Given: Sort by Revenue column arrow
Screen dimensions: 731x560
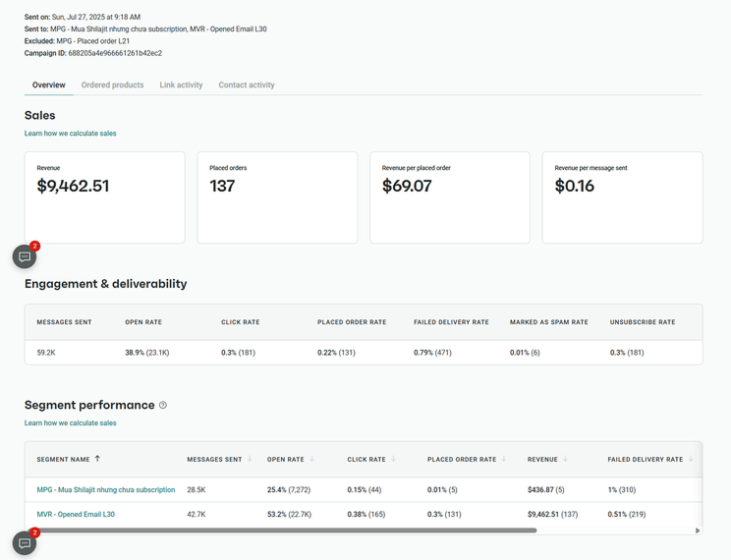Looking at the screenshot, I should [565, 459].
